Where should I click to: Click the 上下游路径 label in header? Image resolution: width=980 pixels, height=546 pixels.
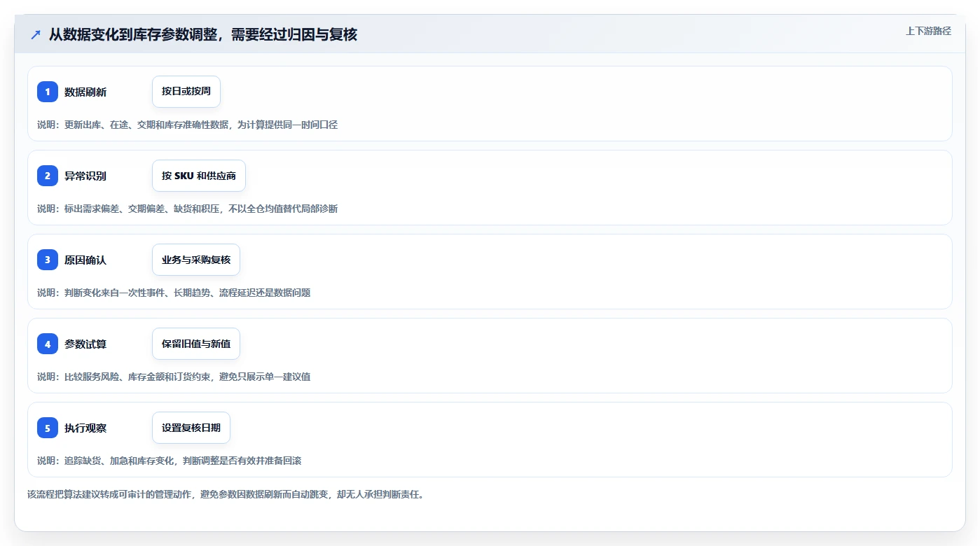928,31
